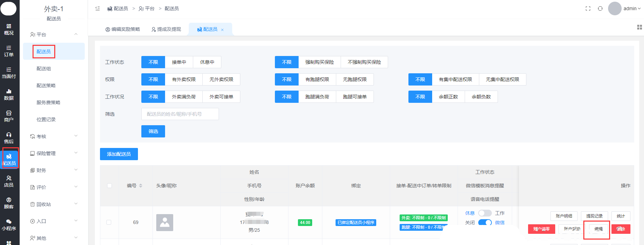Click the fullscreen icon in top bar
Image resolution: width=644 pixels, height=245 pixels.
588,8
